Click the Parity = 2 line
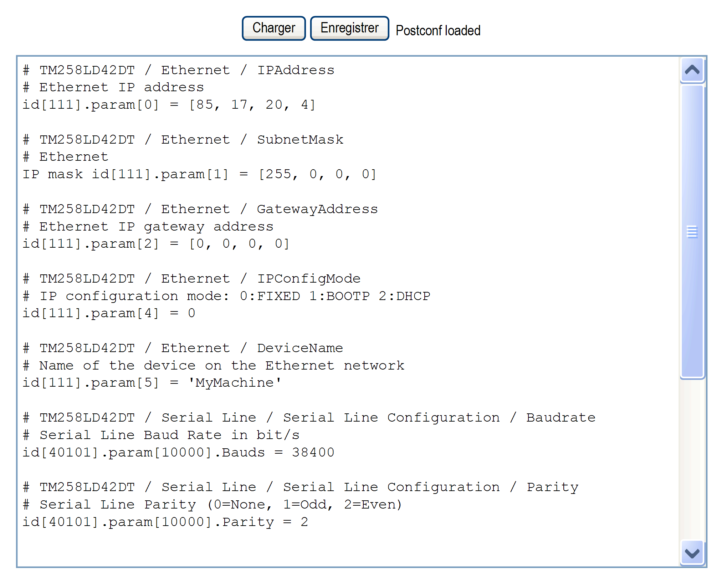The image size is (722, 588). point(165,522)
